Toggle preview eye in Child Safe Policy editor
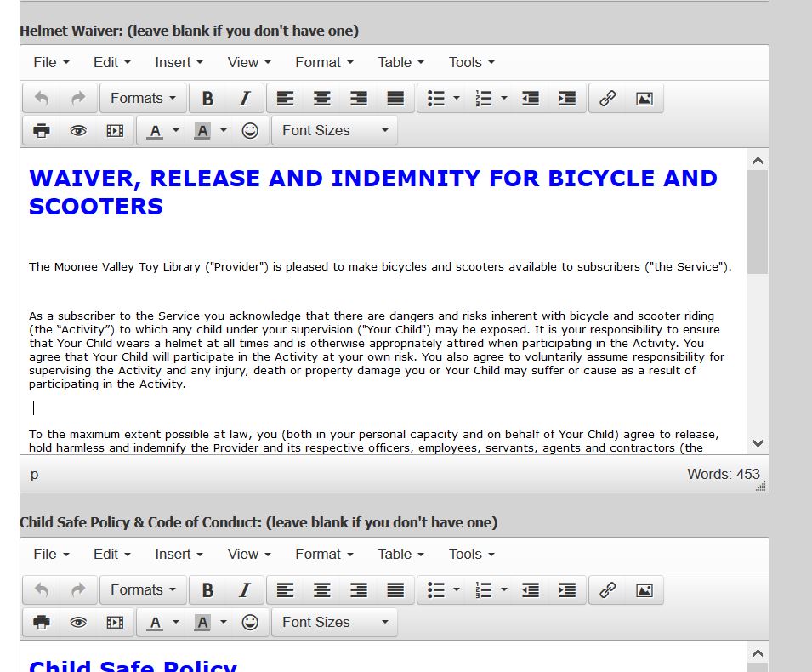This screenshot has height=672, width=812. coord(78,623)
